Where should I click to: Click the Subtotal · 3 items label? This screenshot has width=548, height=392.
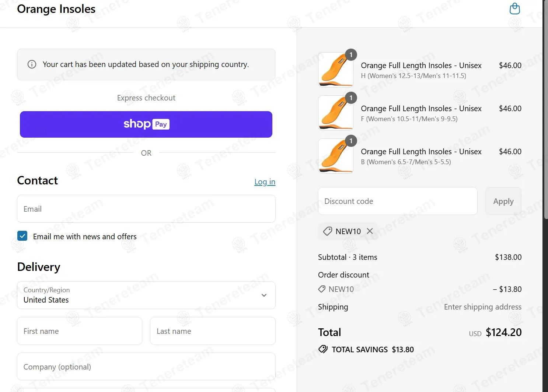[x=348, y=257]
